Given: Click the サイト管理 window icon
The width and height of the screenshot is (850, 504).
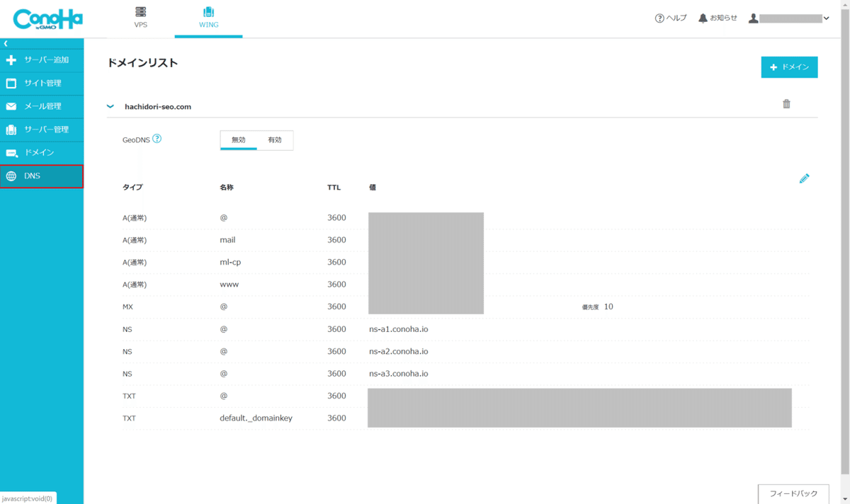Looking at the screenshot, I should 11,84.
